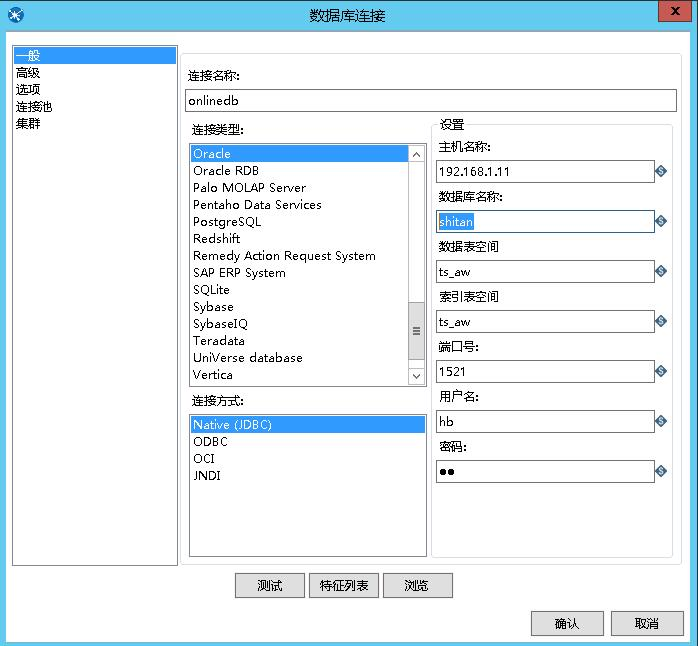Open the 集群 category
The image size is (698, 646).
95,123
